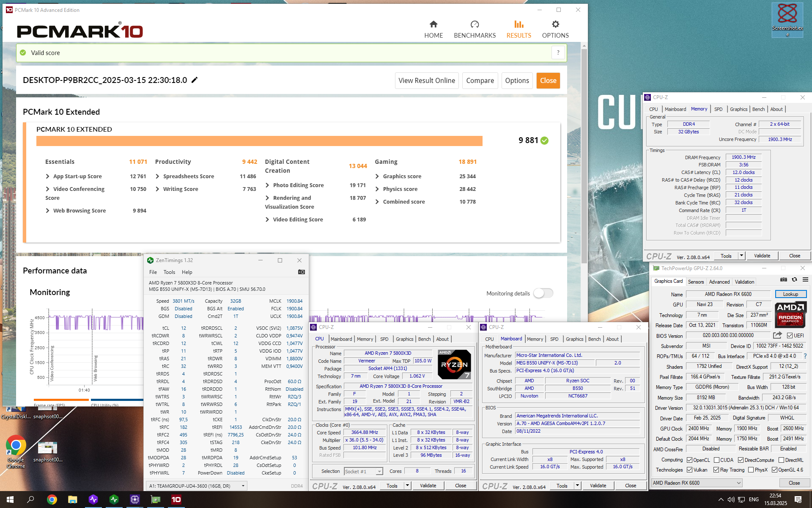Select Bench tab in the Mainboard tab CPU-Z window
812x508 pixels.
click(594, 339)
